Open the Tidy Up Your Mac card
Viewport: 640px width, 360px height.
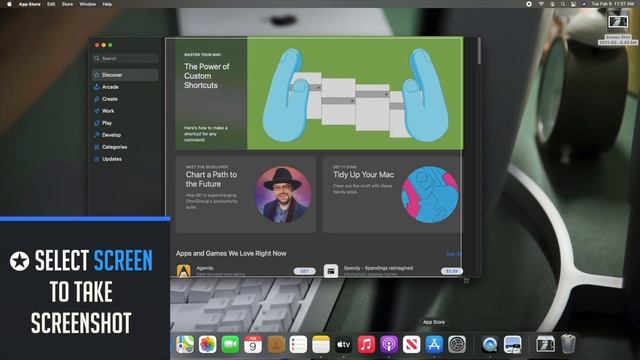click(x=392, y=195)
